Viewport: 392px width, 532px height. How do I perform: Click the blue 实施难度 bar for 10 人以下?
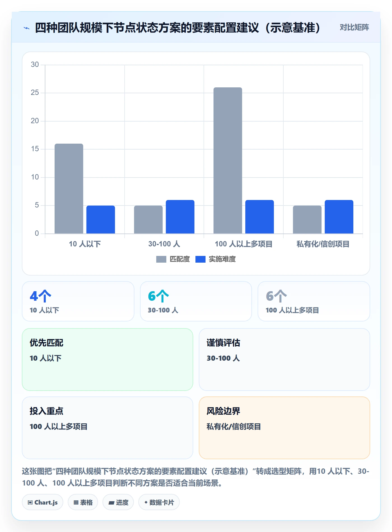pyautogui.click(x=101, y=220)
